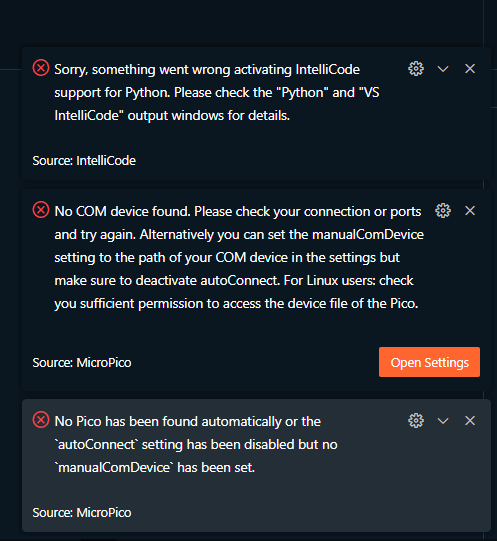The height and width of the screenshot is (541, 497).
Task: Click the IntelliCode support for Python error message
Action: (x=217, y=92)
